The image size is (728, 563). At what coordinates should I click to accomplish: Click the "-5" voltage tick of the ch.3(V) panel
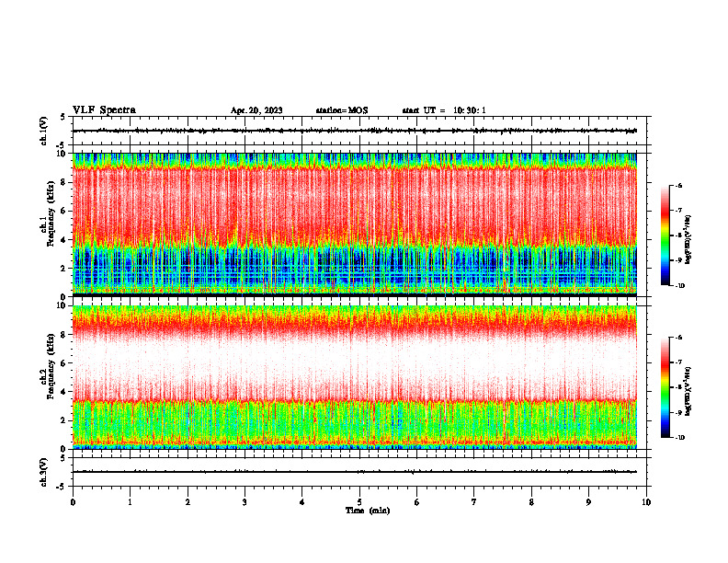[62, 487]
